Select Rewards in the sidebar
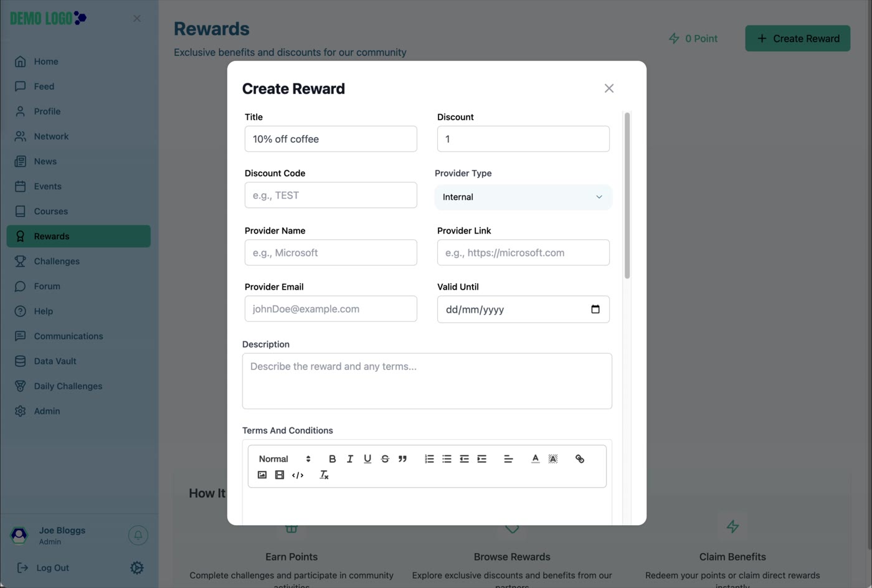 (x=78, y=236)
